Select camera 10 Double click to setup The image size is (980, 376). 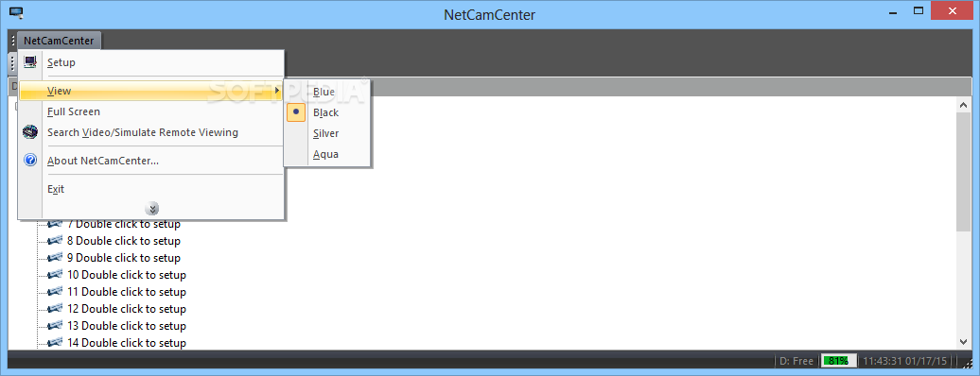click(126, 275)
